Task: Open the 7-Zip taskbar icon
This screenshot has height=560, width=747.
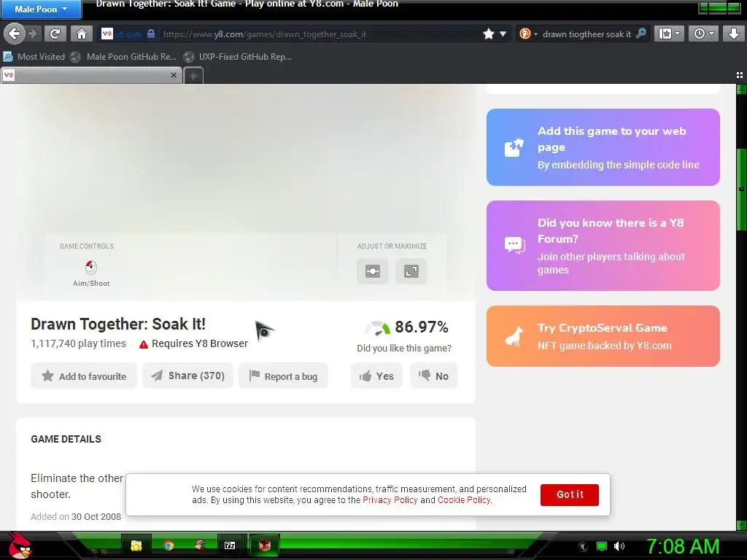Action: click(x=230, y=545)
